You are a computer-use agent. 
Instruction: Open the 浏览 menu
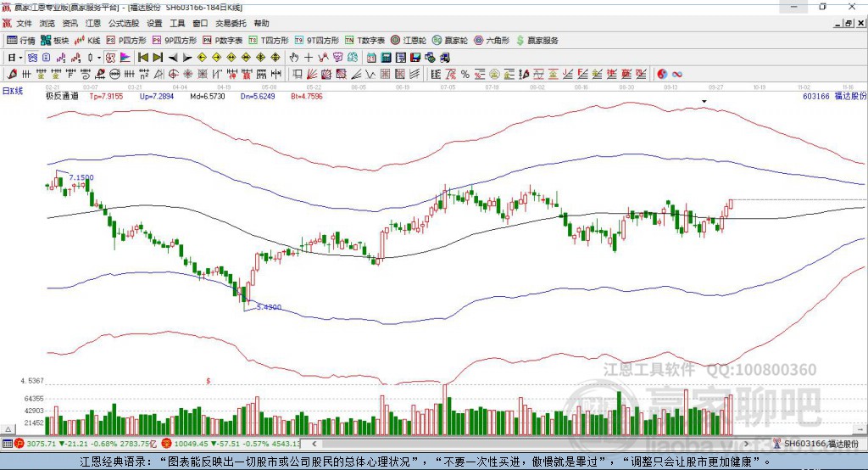[x=47, y=23]
